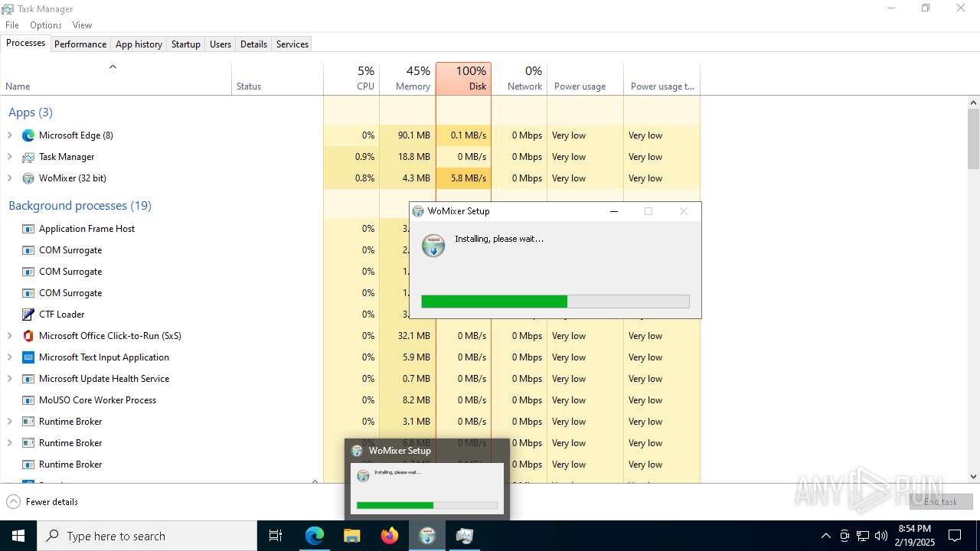Click the last Runtime Broker process icon

click(x=28, y=465)
